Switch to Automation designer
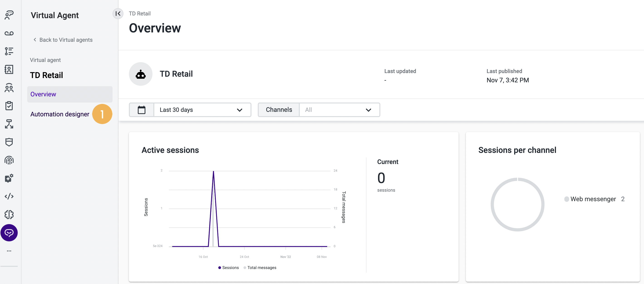Screen dimensions: 644x284 59,114
